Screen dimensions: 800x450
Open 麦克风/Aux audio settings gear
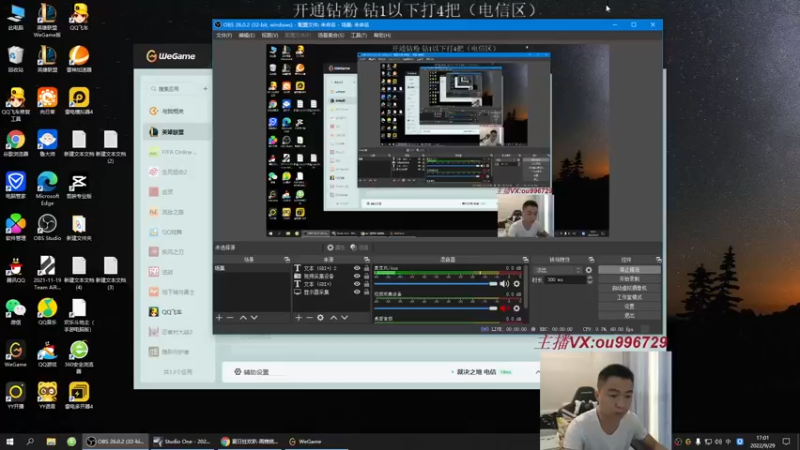pyautogui.click(x=516, y=284)
